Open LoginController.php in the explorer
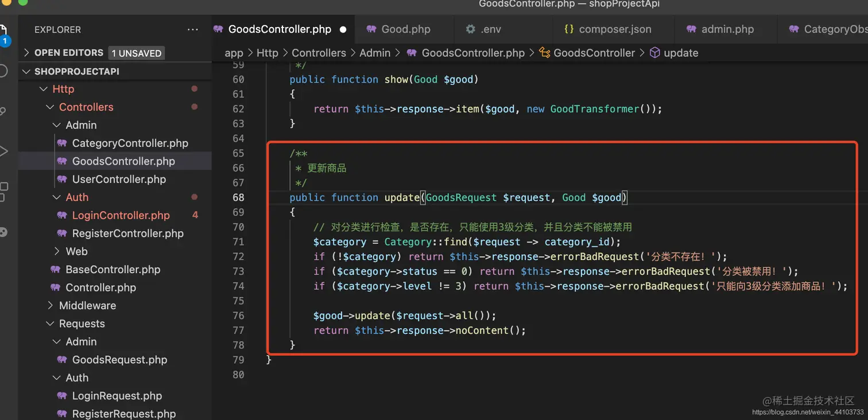868x420 pixels. click(121, 215)
